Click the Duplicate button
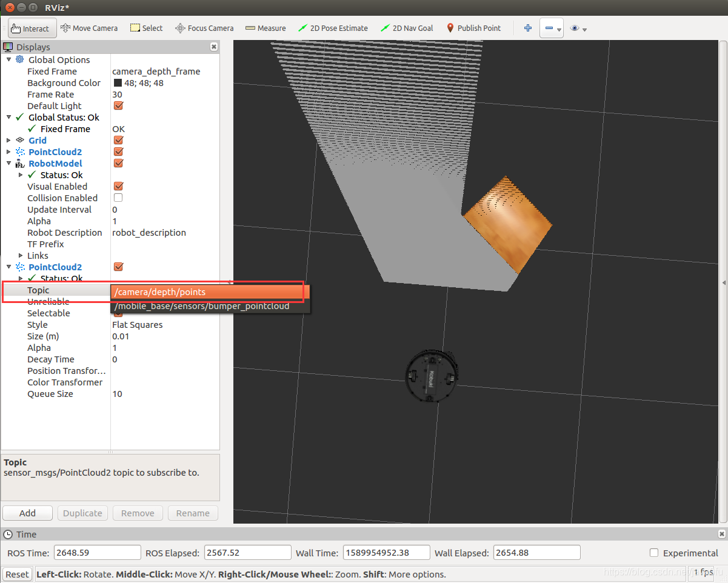This screenshot has width=728, height=583. 82,513
